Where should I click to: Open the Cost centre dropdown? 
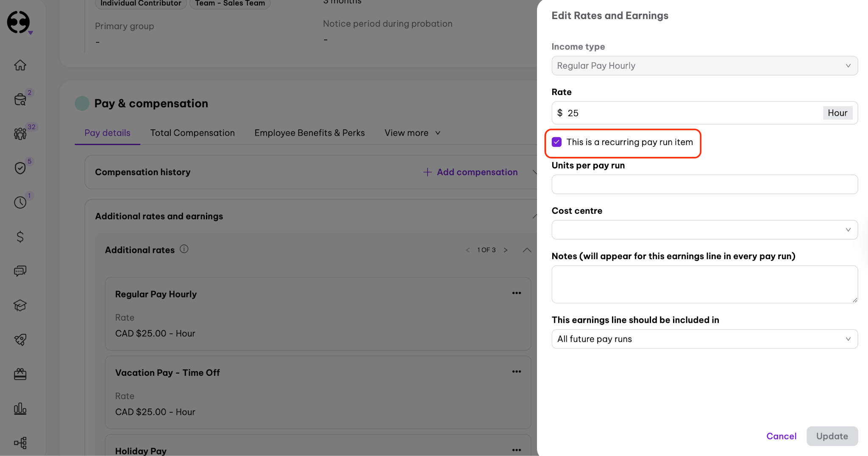(704, 229)
